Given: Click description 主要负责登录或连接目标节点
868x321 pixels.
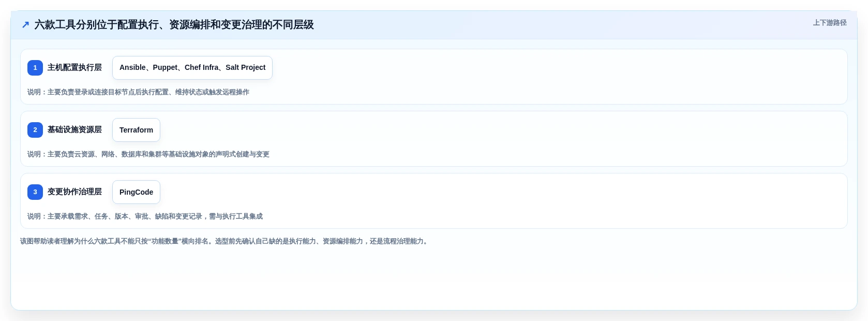Looking at the screenshot, I should (x=138, y=92).
